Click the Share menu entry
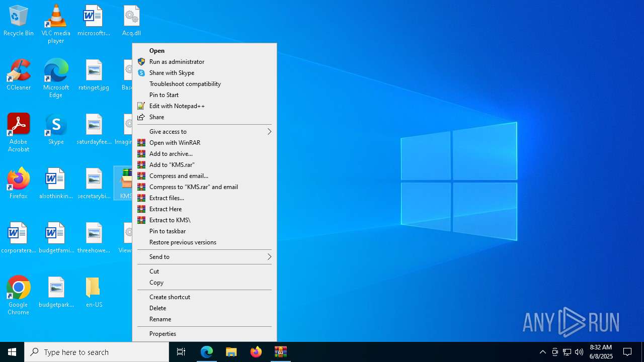 point(204,117)
